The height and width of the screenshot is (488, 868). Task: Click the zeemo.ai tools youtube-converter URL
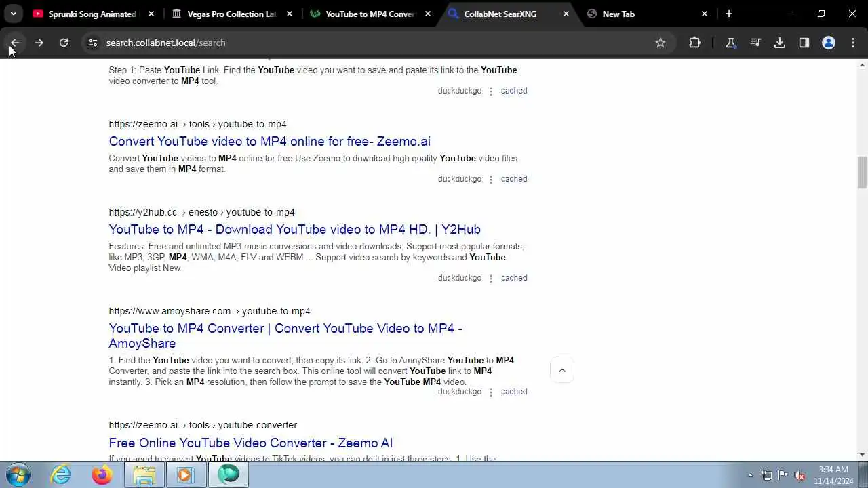[x=203, y=425]
